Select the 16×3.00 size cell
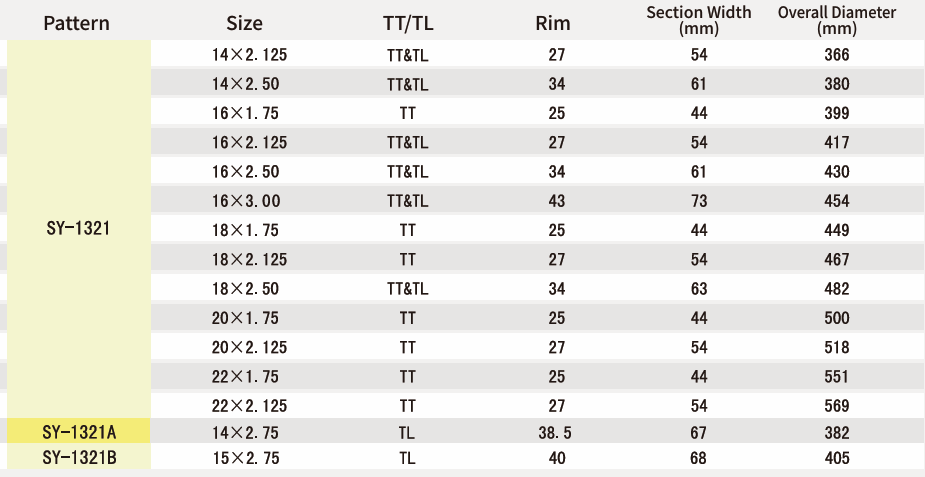Viewport: 925px width, 477px height. 246,201
